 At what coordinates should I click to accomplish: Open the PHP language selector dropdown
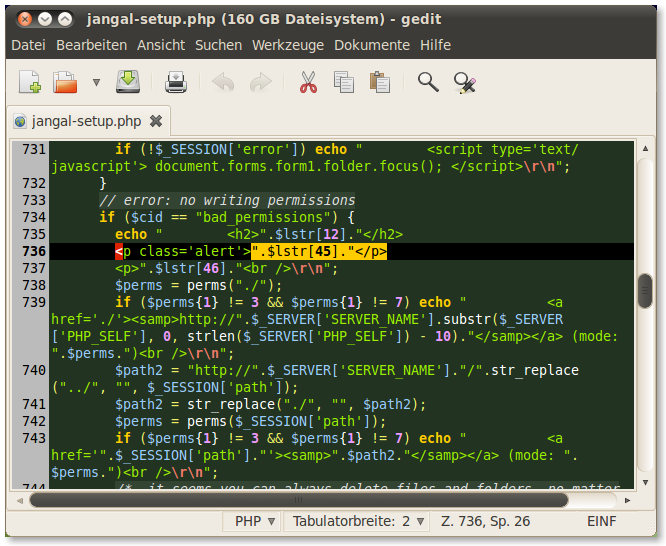tap(251, 521)
